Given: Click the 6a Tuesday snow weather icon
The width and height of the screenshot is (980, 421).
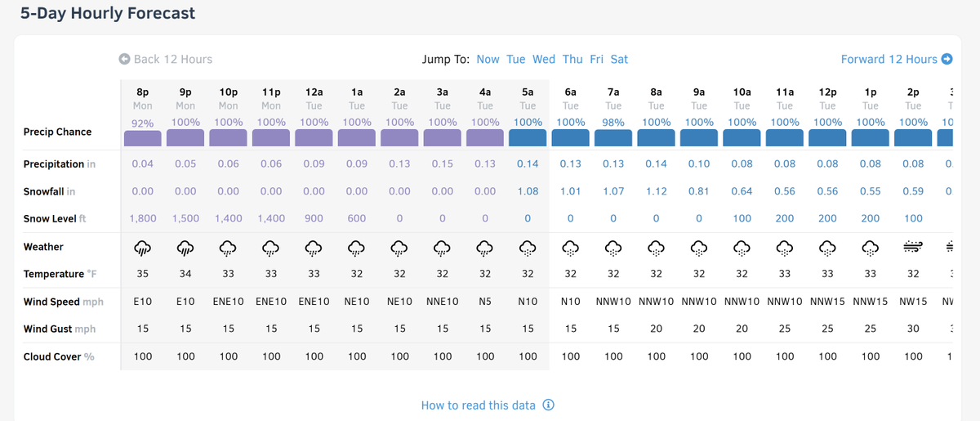Looking at the screenshot, I should coord(571,247).
